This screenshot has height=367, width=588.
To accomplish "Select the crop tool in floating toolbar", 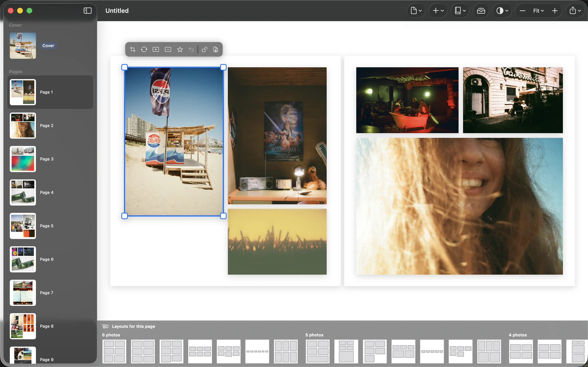I will [x=133, y=50].
